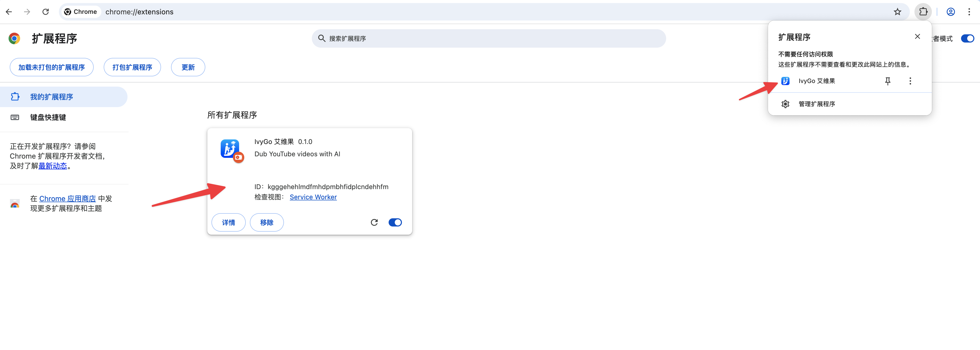Reload the IvyGo extension with refresh icon

click(x=374, y=222)
